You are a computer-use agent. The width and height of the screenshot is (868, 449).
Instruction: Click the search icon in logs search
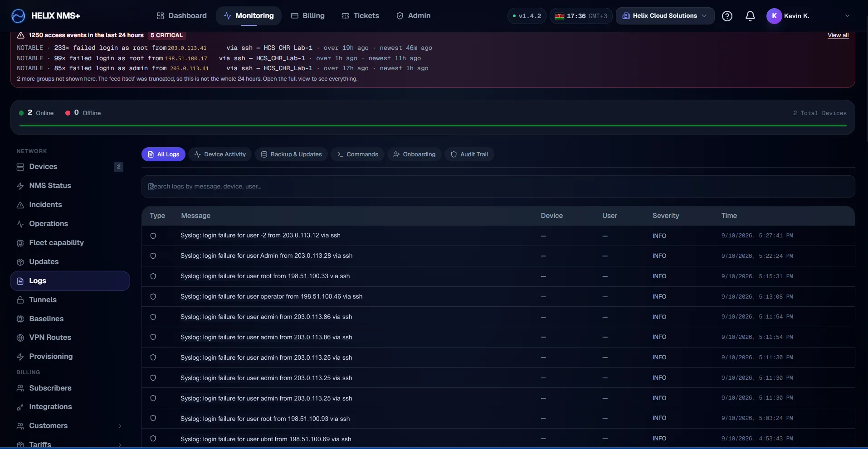coord(151,187)
